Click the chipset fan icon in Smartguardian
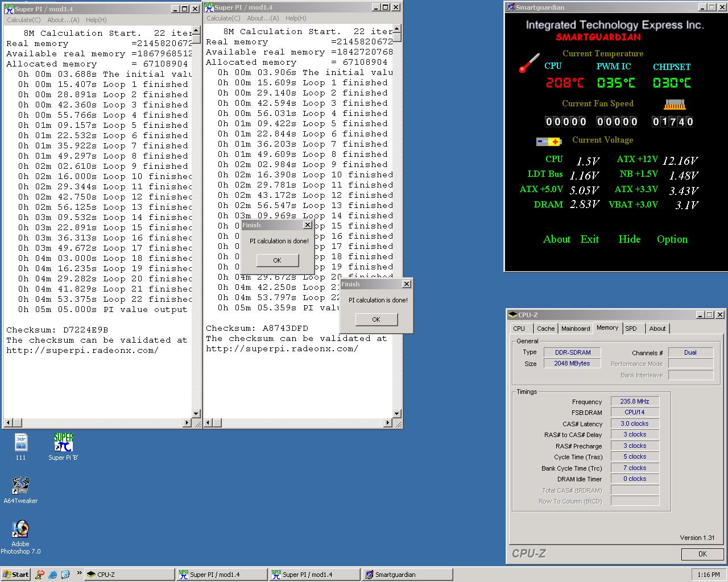This screenshot has width=728, height=582. pos(675,105)
